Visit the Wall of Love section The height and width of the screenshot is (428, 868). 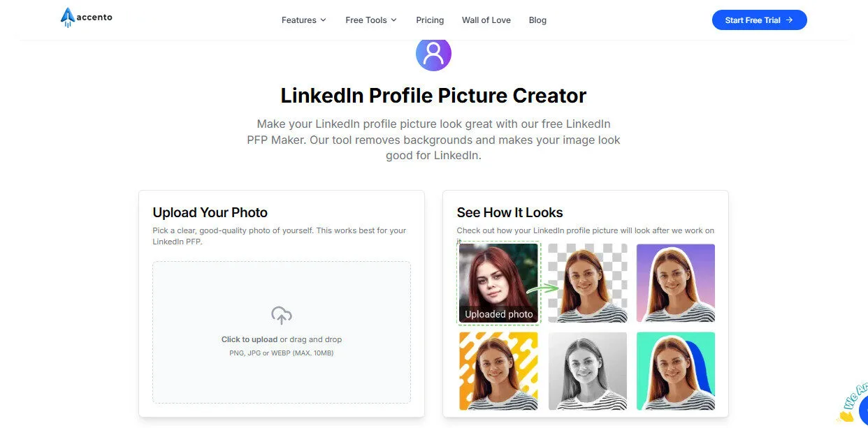486,20
